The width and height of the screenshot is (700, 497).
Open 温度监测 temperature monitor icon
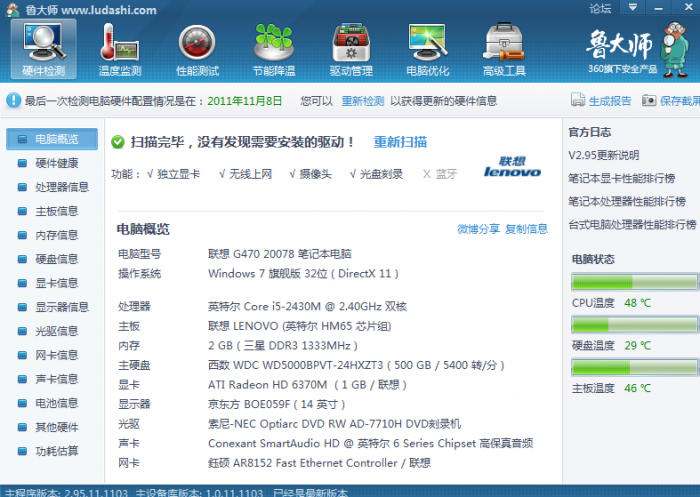[x=120, y=49]
